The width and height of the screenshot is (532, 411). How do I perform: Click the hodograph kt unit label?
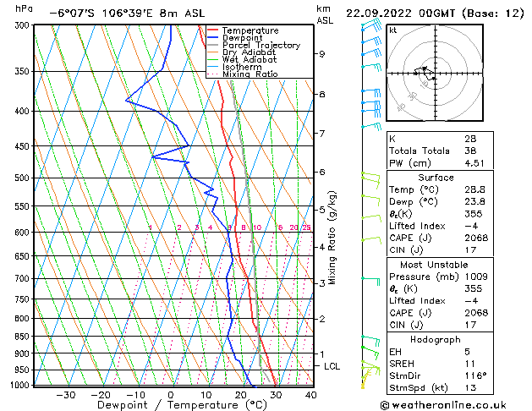click(393, 30)
